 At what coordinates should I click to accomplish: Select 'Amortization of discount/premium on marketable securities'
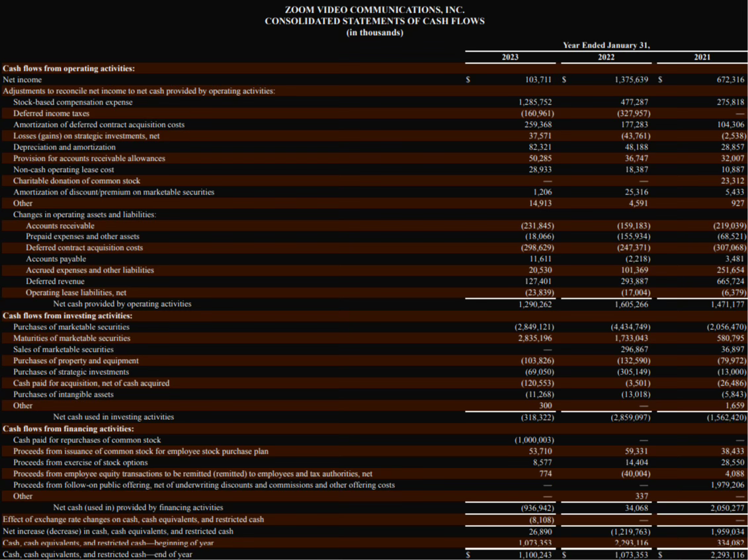point(114,192)
